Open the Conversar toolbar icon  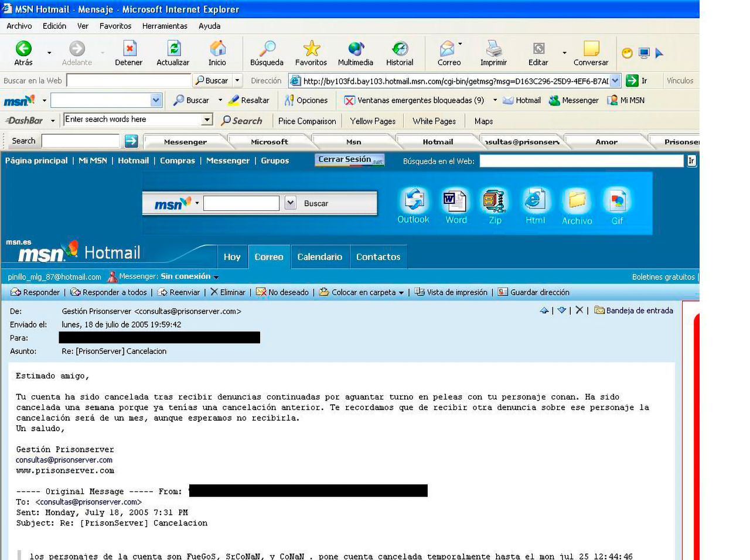point(591,53)
